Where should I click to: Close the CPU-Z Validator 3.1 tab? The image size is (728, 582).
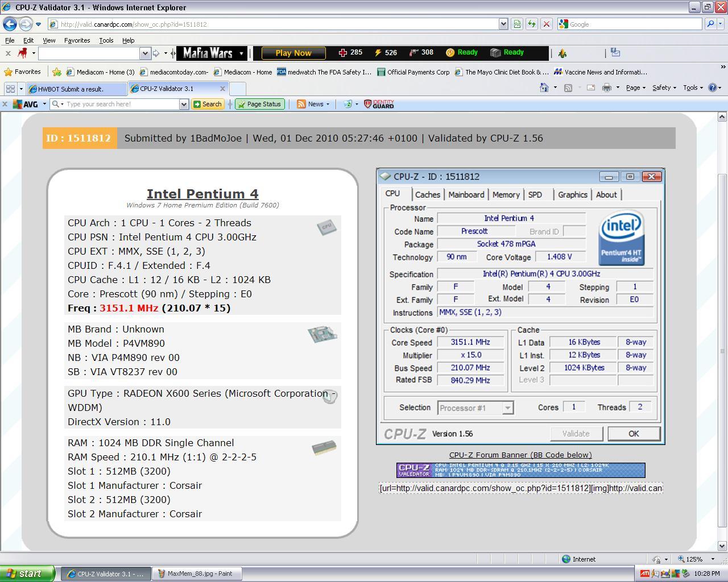222,88
